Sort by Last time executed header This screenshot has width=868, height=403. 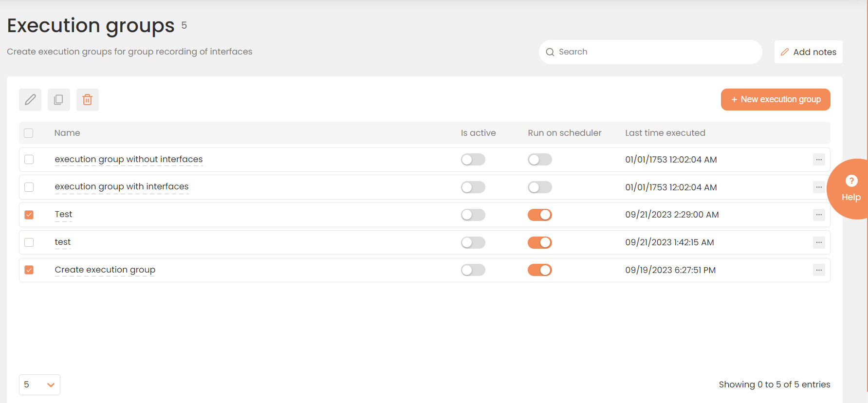[665, 133]
